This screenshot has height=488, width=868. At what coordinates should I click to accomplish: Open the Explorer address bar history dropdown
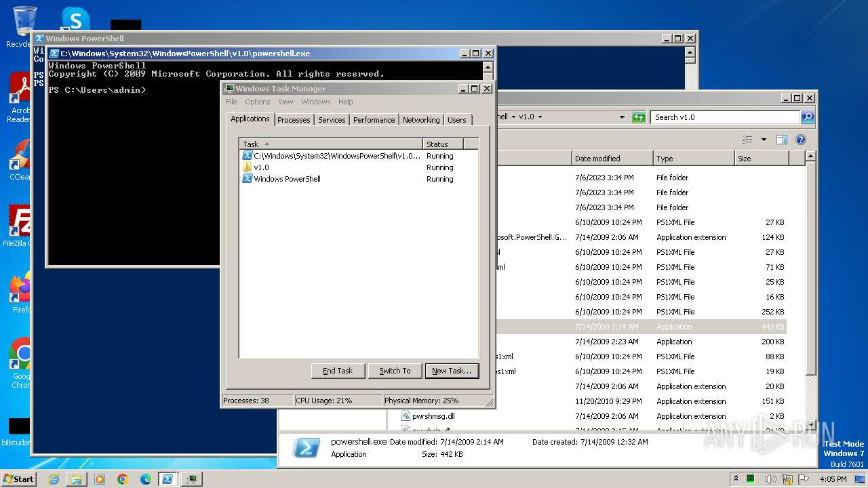[x=622, y=117]
